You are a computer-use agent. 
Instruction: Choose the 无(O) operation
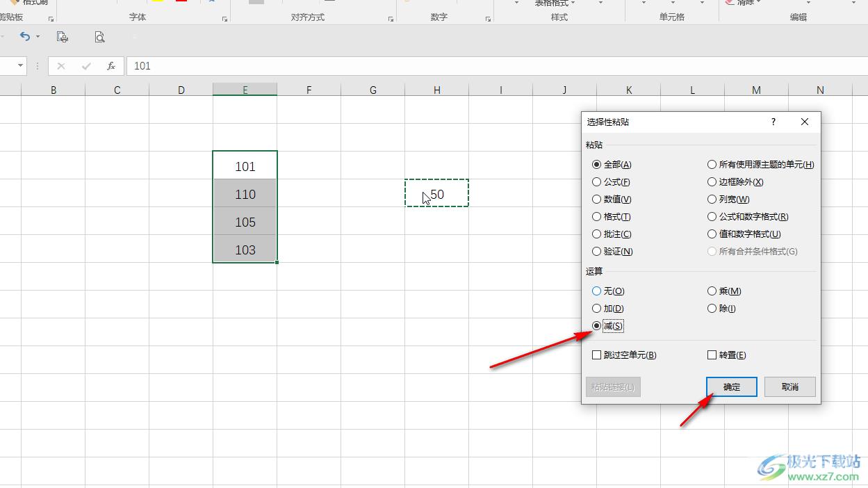[608, 291]
